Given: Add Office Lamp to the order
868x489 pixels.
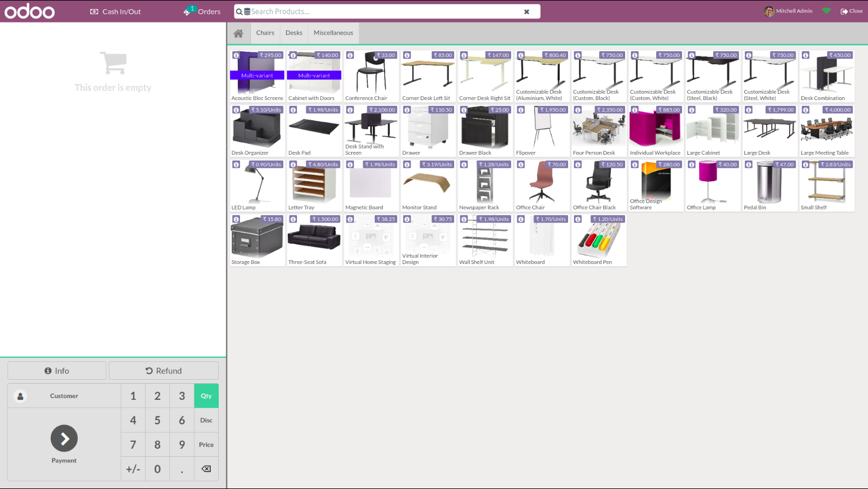Looking at the screenshot, I should tap(713, 186).
